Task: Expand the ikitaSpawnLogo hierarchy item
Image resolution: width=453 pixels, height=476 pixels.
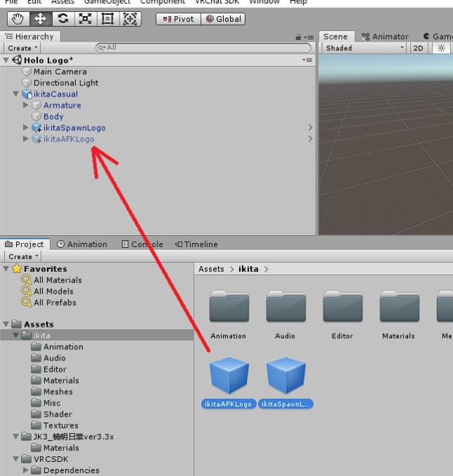Action: coord(26,128)
